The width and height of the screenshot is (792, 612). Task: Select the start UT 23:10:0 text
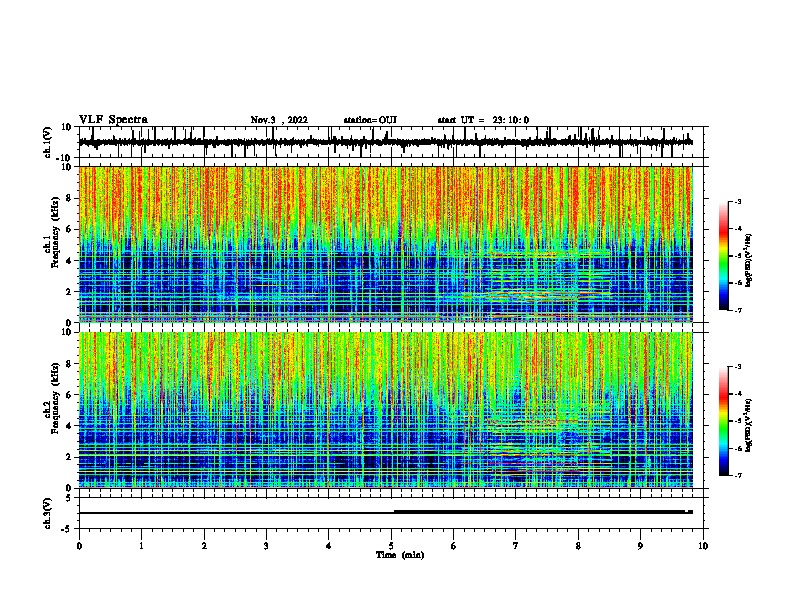pos(483,120)
